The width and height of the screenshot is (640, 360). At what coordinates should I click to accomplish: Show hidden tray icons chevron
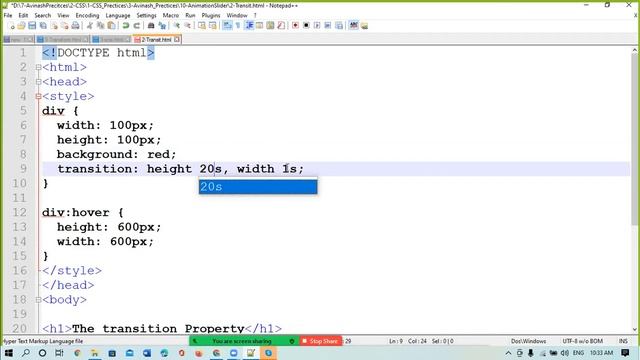coord(509,353)
